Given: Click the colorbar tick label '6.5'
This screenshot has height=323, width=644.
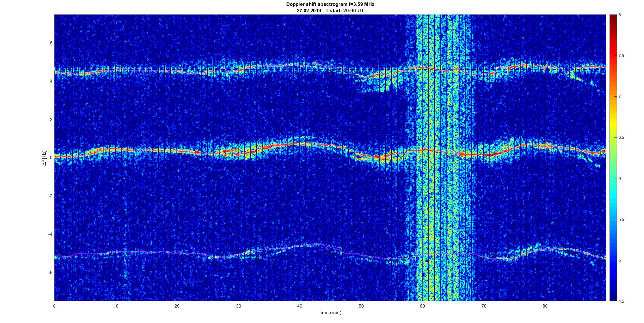Looking at the screenshot, I should 621,138.
